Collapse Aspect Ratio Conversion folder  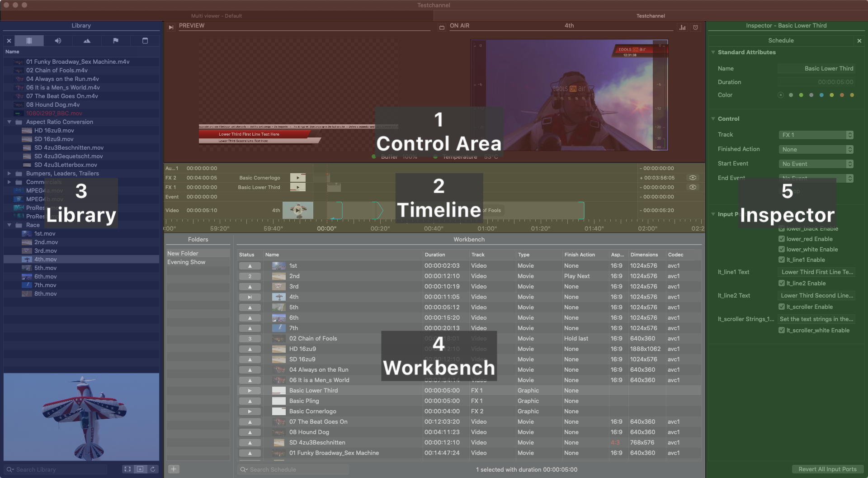pyautogui.click(x=9, y=122)
